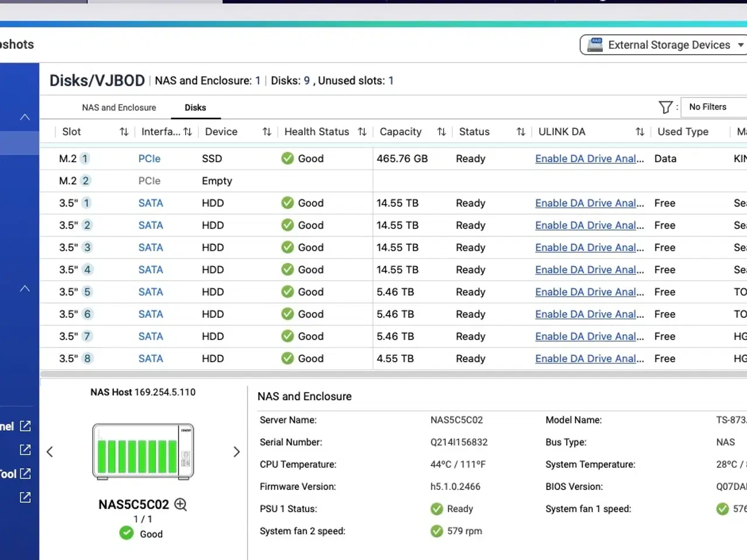Go to previous enclosure with left arrow

50,452
